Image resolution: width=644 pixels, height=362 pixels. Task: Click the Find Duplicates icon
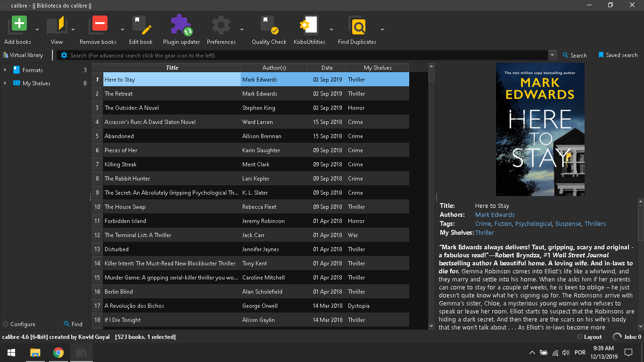coord(357,25)
